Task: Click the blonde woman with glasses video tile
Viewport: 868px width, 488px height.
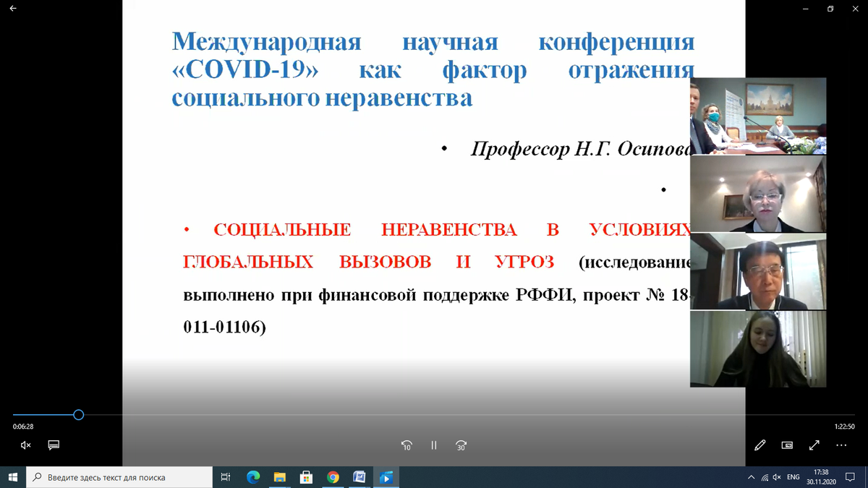Action: click(x=758, y=194)
